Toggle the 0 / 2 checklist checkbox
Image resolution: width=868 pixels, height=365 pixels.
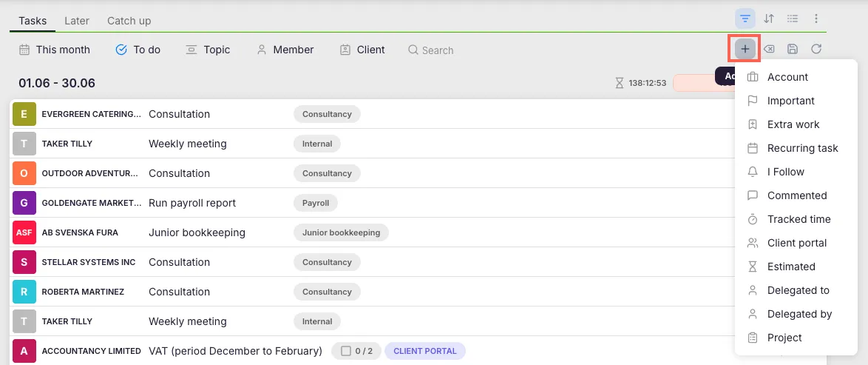(345, 351)
